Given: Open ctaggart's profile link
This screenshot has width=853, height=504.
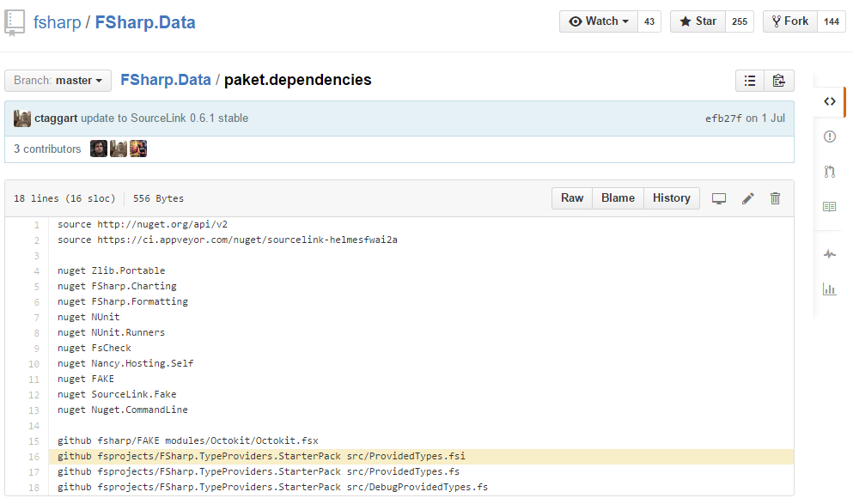Looking at the screenshot, I should [x=56, y=118].
